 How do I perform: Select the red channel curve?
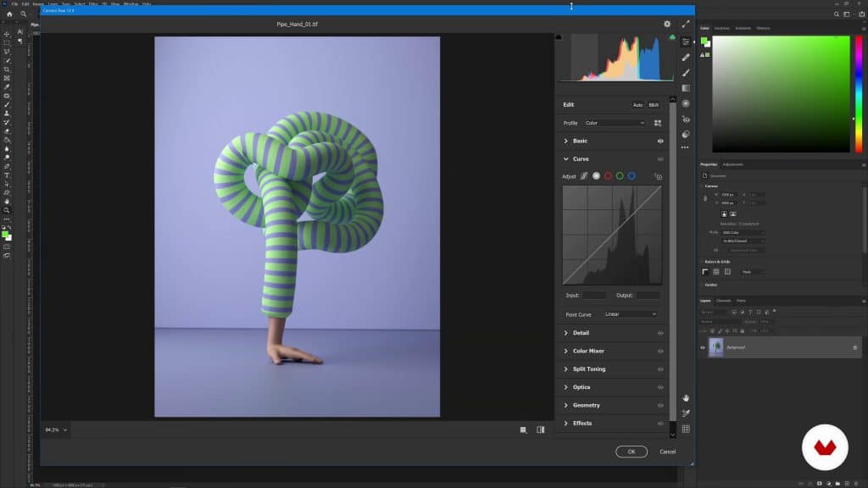[608, 175]
